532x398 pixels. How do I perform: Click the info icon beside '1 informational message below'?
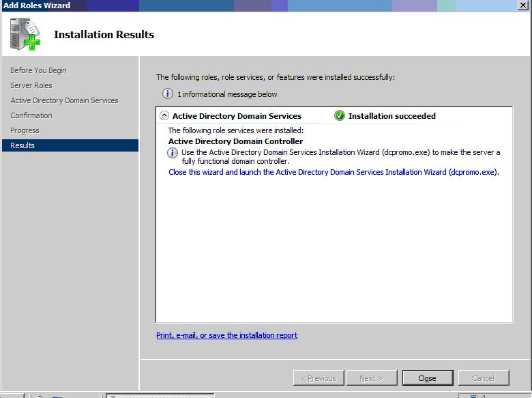(167, 94)
